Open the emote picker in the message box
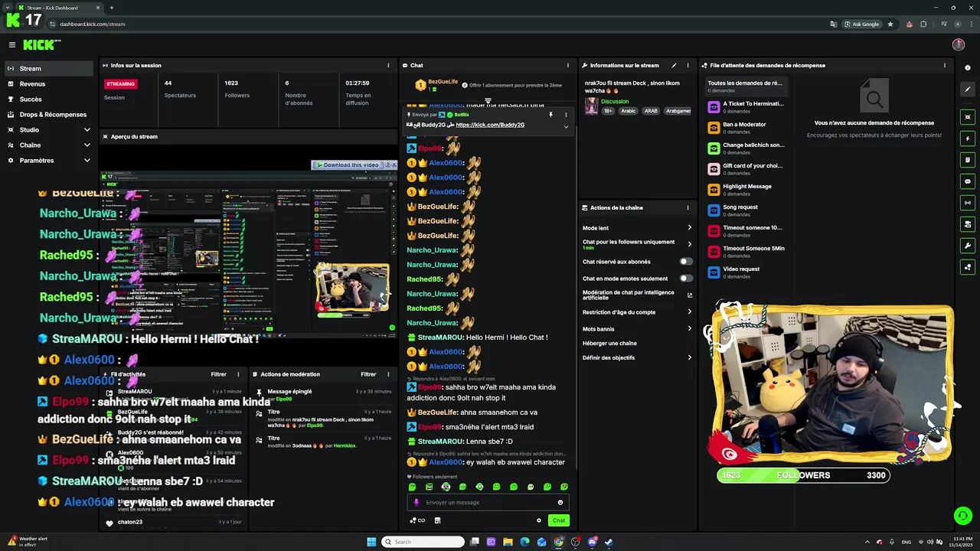980x551 pixels. [560, 502]
